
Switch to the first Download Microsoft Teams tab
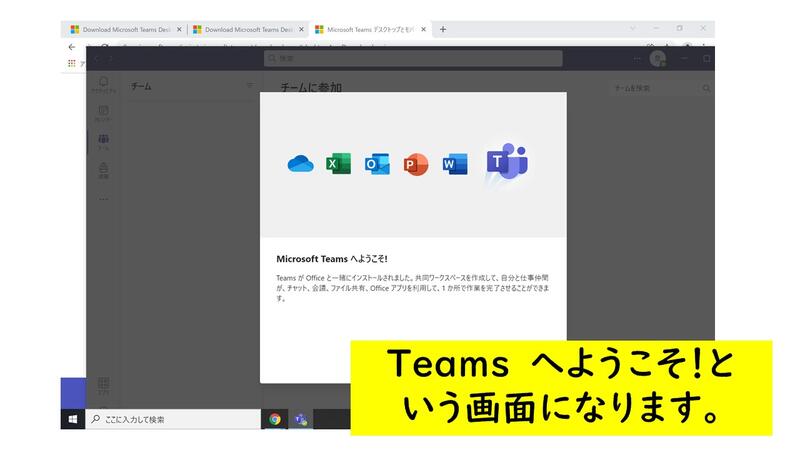tap(120, 29)
